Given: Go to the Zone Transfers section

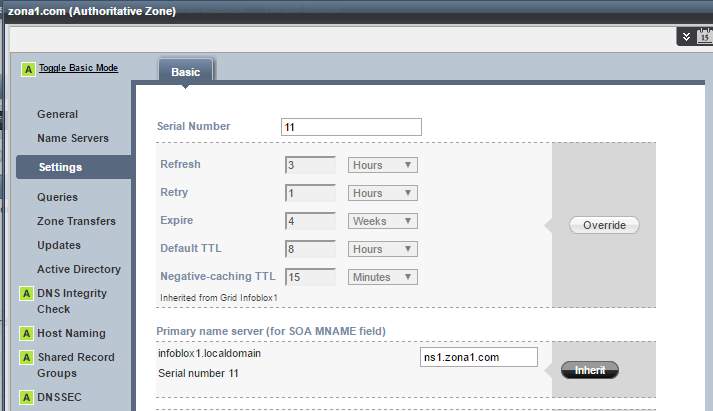Looking at the screenshot, I should pos(76,221).
